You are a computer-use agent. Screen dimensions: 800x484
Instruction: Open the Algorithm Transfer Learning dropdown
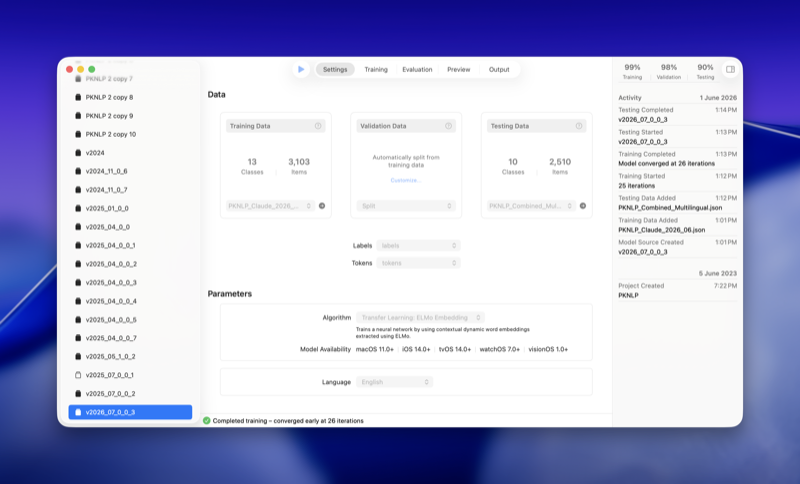click(x=420, y=318)
